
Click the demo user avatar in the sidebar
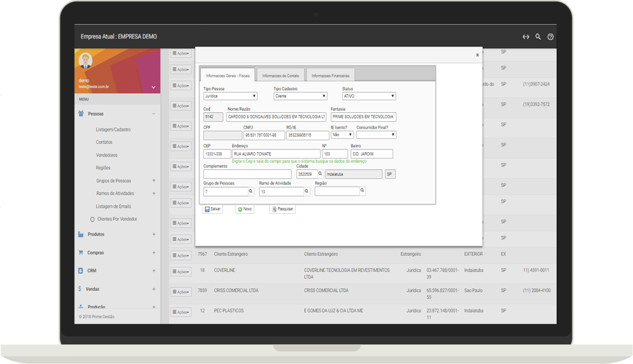pyautogui.click(x=85, y=61)
